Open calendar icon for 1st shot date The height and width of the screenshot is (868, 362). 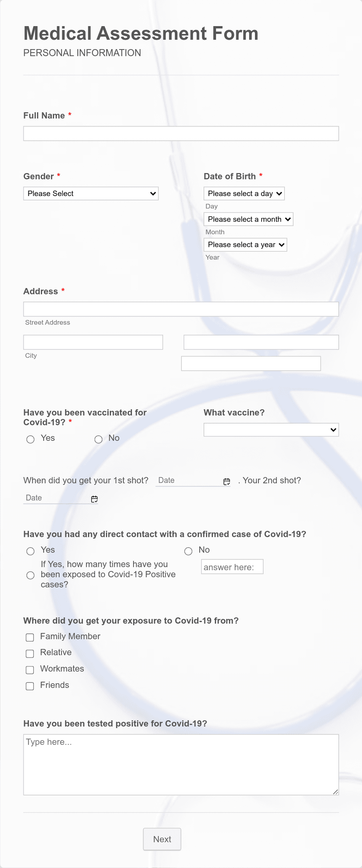227,482
